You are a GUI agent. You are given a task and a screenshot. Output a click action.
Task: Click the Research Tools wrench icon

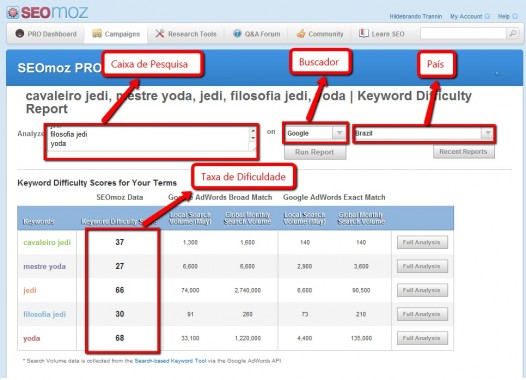pyautogui.click(x=160, y=33)
